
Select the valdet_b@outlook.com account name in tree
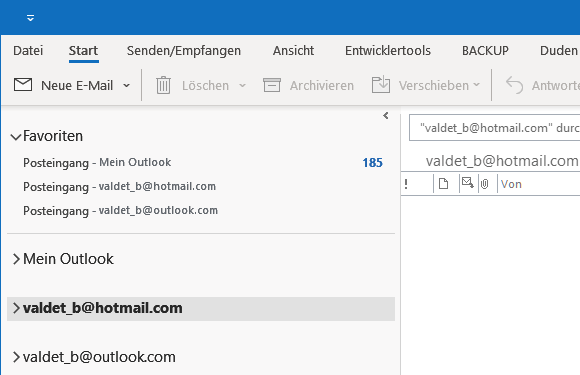click(x=99, y=357)
